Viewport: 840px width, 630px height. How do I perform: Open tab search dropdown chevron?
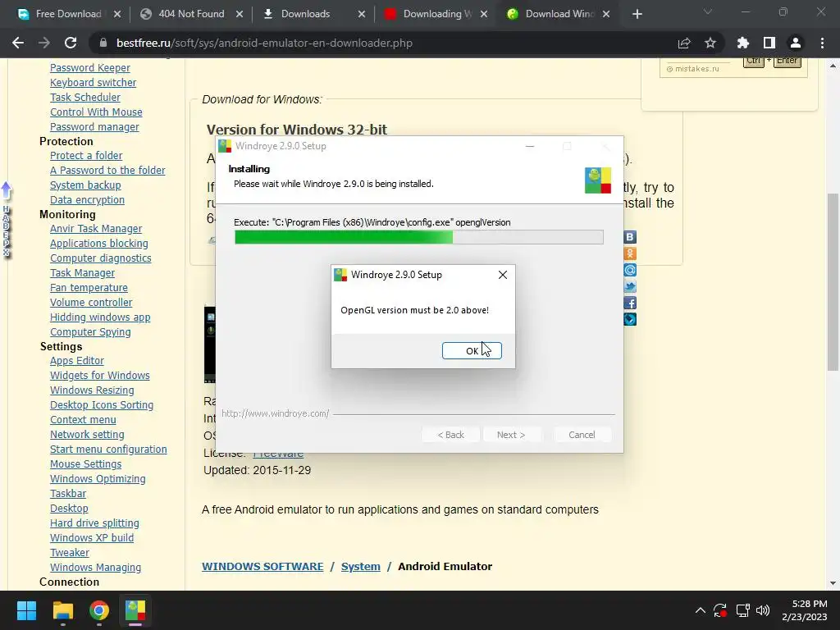click(x=708, y=11)
